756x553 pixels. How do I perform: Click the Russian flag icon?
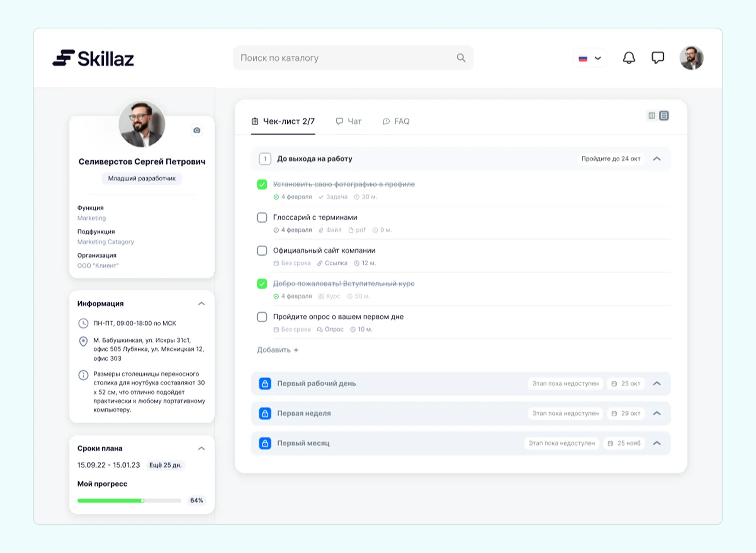pos(583,58)
